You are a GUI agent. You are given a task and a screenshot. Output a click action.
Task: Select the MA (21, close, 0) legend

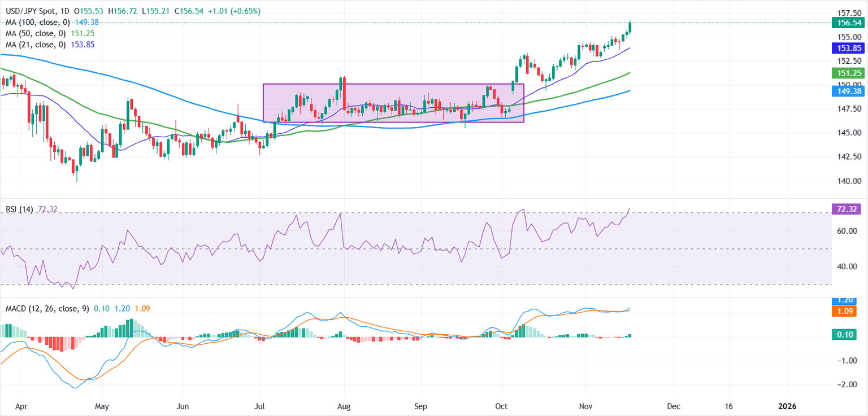coord(32,45)
